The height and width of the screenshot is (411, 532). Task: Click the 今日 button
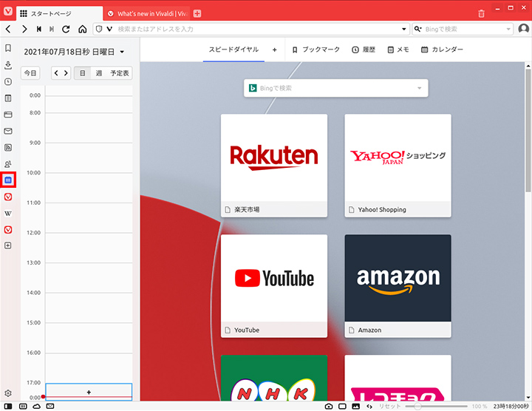click(30, 73)
